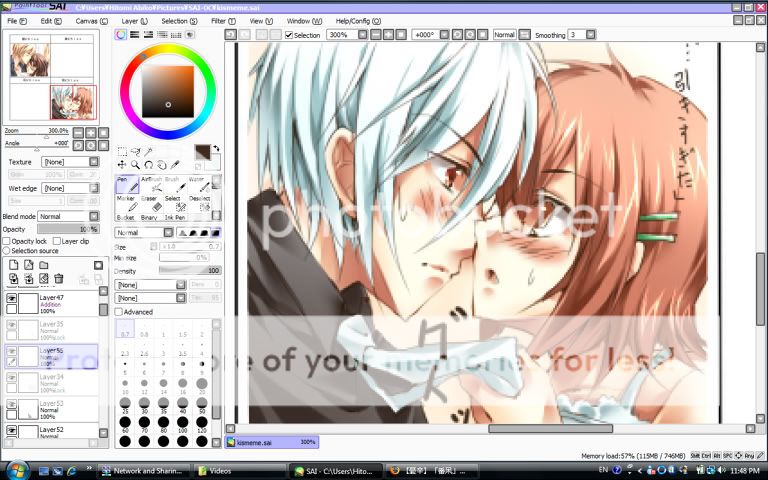Choose the eyedropper color picker tool
This screenshot has width=768, height=480.
(175, 165)
